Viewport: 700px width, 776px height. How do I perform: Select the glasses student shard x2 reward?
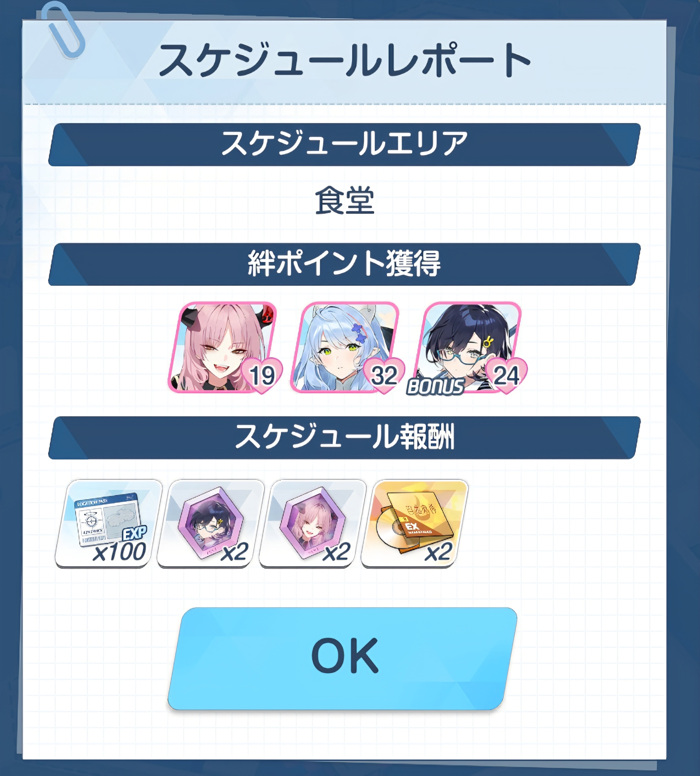[211, 523]
